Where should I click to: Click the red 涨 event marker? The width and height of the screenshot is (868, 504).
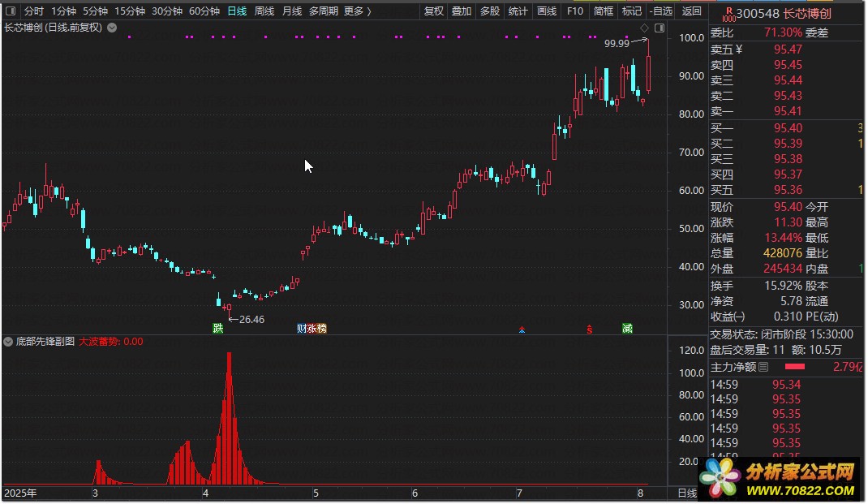[312, 329]
